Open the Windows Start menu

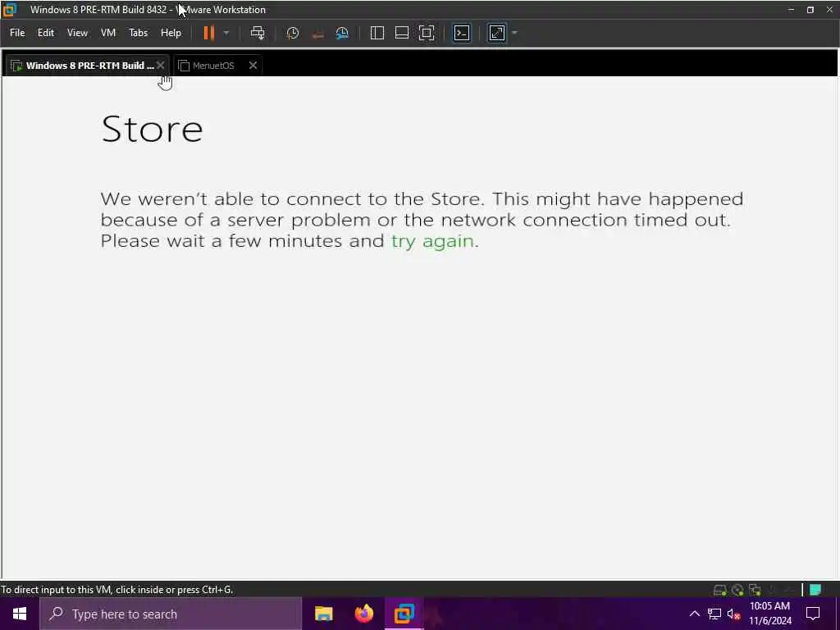[20, 614]
